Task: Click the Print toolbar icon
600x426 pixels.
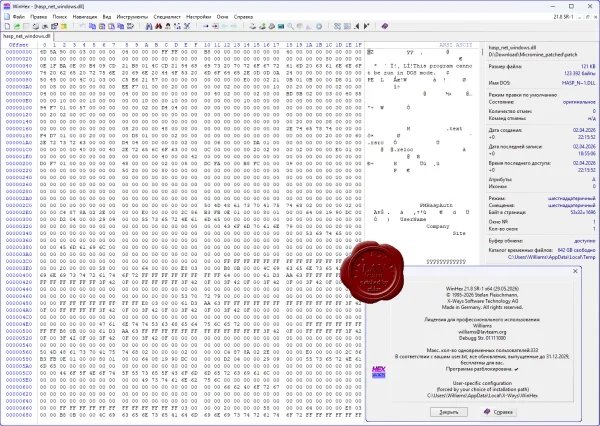Action: [x=36, y=26]
